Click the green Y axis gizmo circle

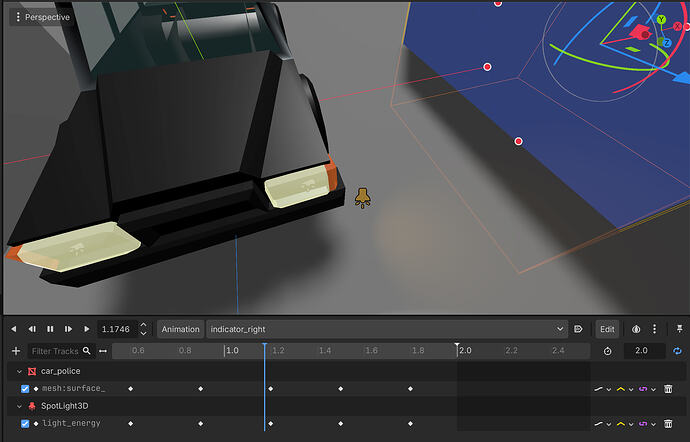coord(661,20)
